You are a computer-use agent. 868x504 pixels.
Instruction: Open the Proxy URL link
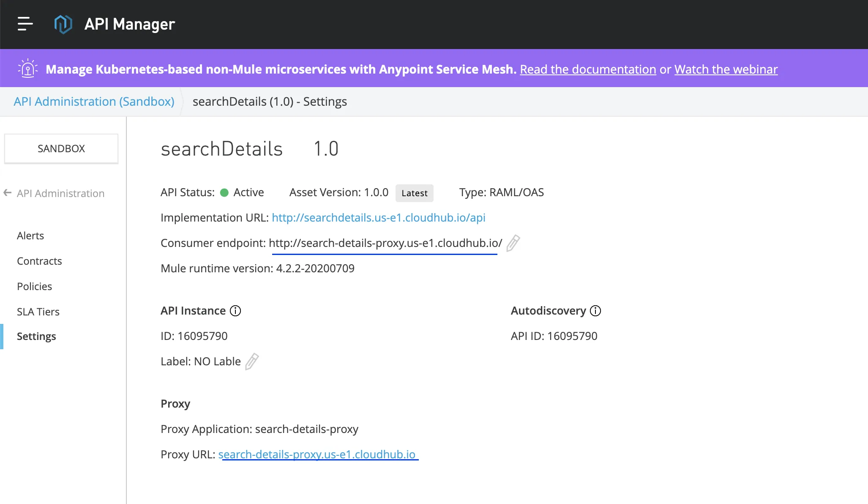click(317, 454)
